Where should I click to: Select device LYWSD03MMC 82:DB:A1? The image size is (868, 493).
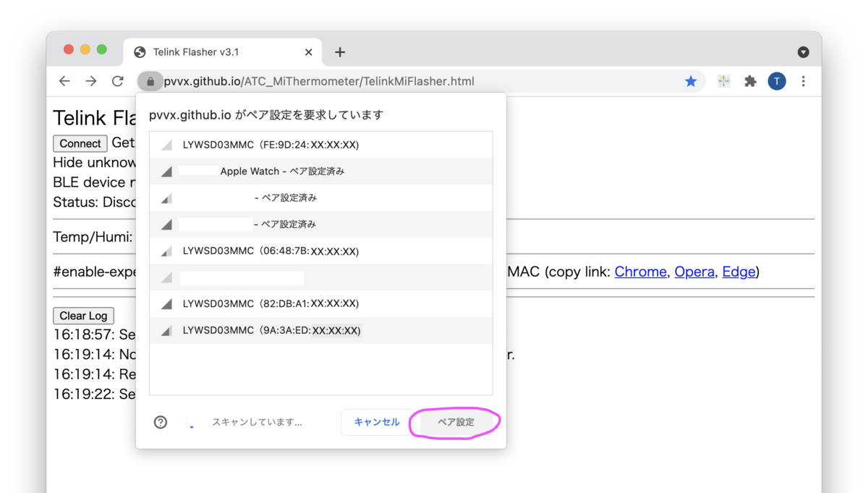[321, 304]
